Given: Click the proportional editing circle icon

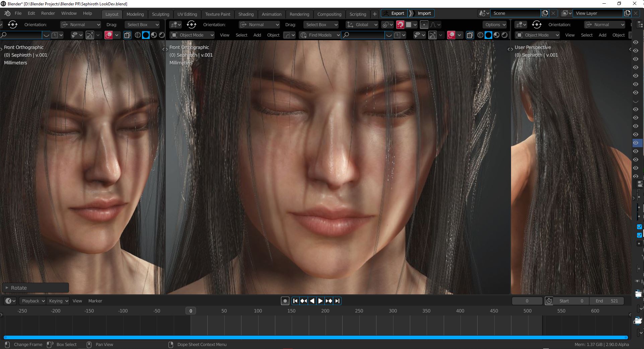Looking at the screenshot, I should click(424, 24).
